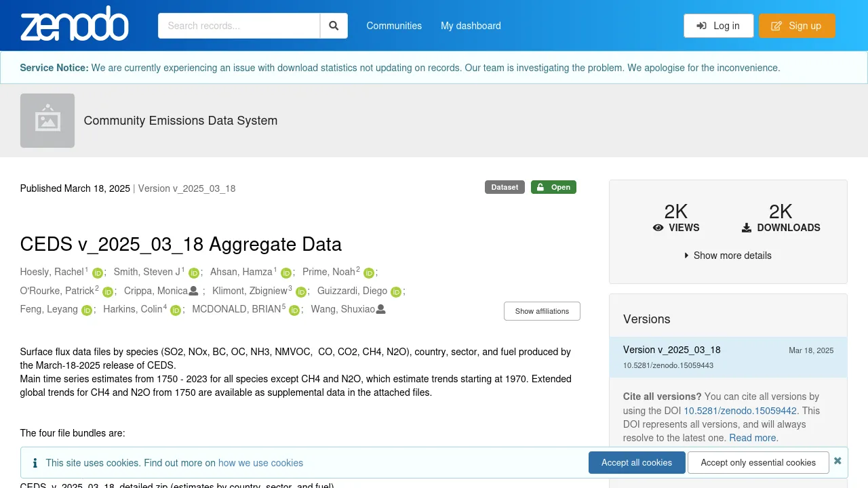Viewport: 868px width, 488px height.
Task: Click Community Emissions Data System thumbnail
Action: point(47,121)
